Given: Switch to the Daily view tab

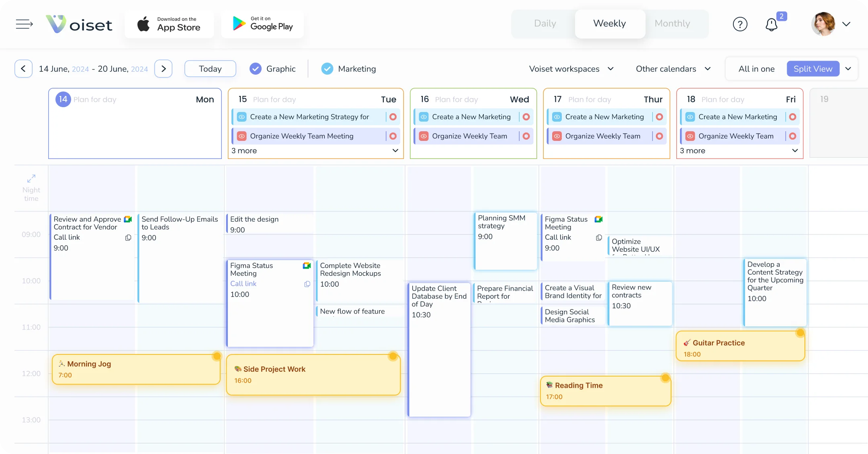Looking at the screenshot, I should 545,23.
